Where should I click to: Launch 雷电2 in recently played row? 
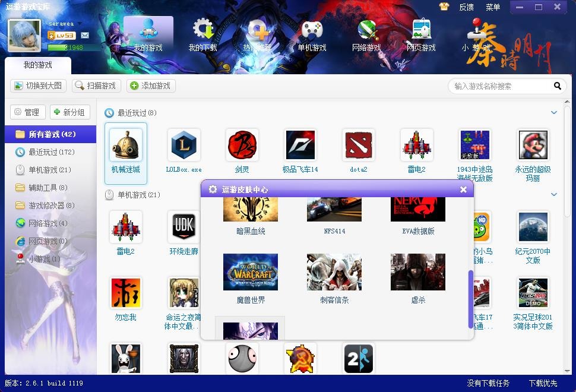point(417,145)
